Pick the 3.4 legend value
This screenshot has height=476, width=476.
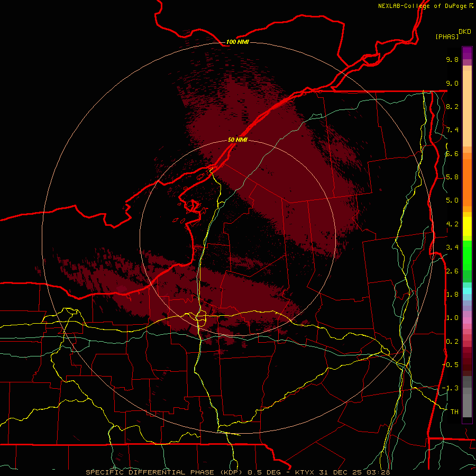tap(452, 248)
